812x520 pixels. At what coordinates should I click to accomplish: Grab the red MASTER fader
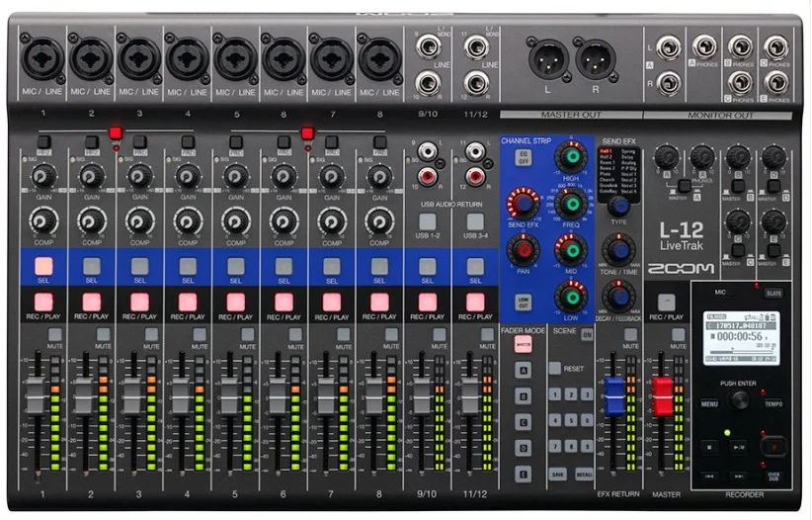662,396
